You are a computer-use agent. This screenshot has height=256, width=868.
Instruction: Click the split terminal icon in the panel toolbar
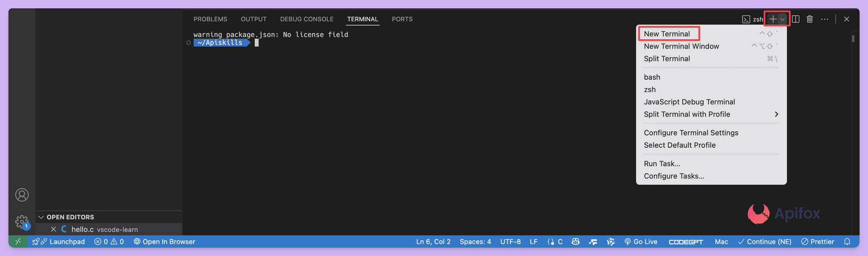796,19
